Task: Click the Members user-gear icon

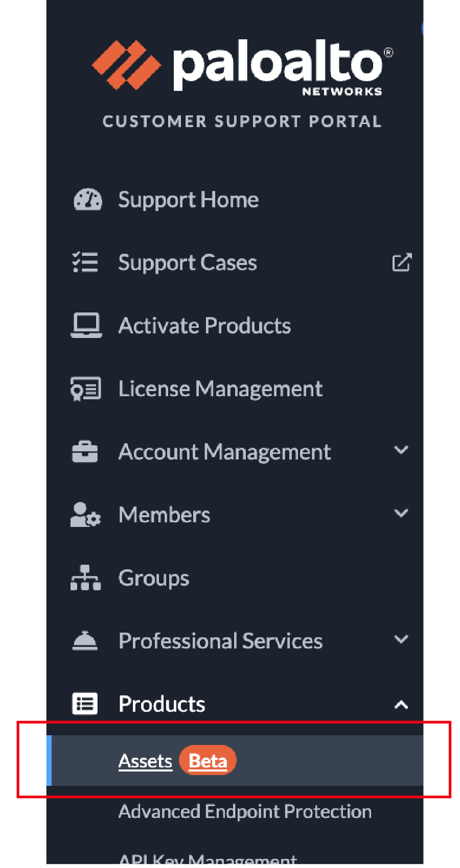Action: [85, 515]
